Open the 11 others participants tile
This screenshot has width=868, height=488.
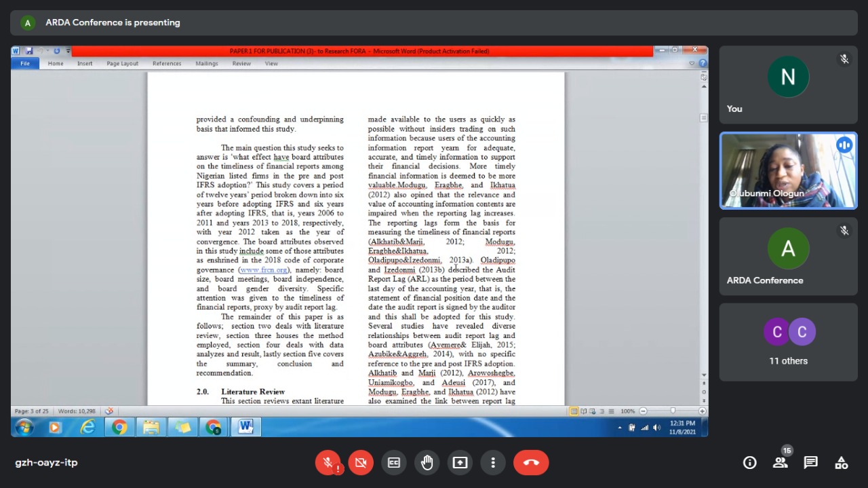788,342
